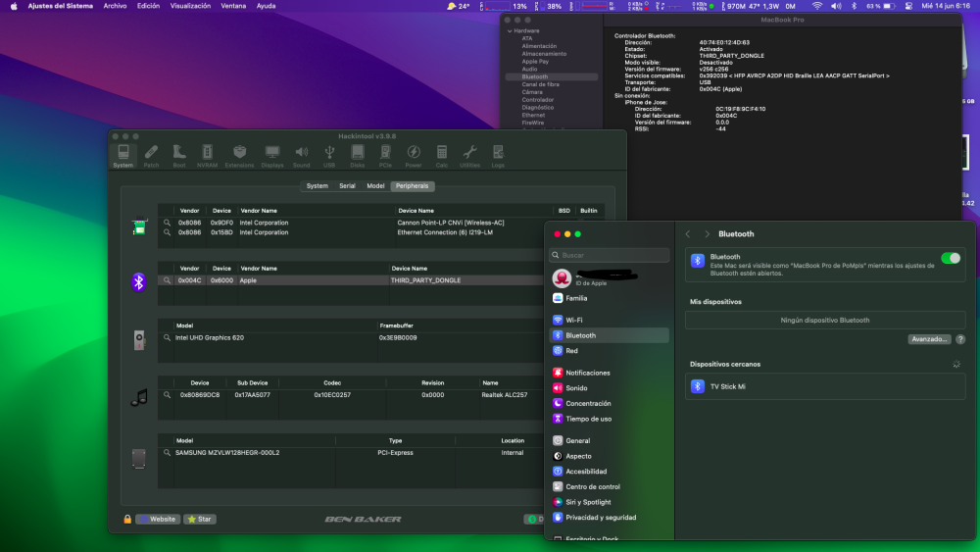Open General in settings sidebar
Image resolution: width=980 pixels, height=552 pixels.
tap(610, 441)
